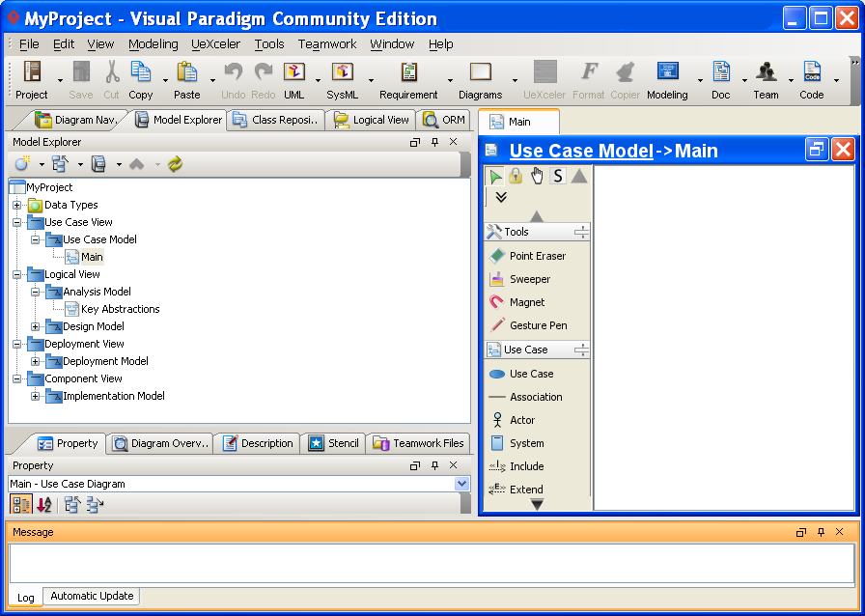
Task: Click inside the Message log text area
Action: click(432, 563)
